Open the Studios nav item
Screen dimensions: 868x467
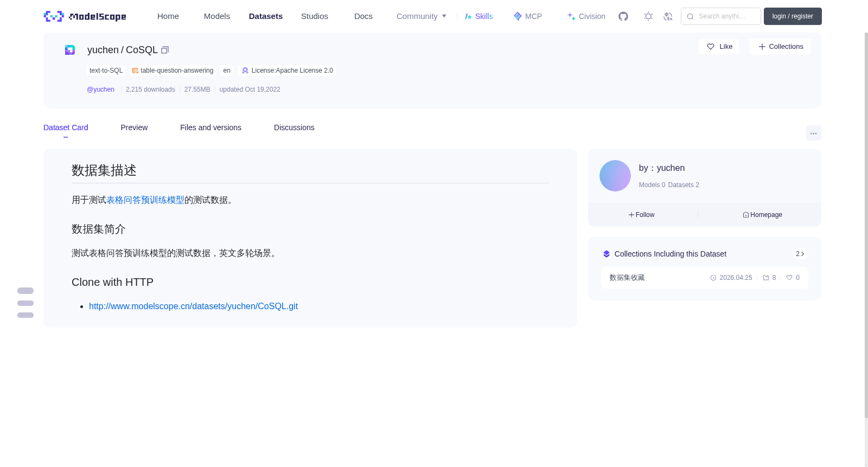[315, 16]
